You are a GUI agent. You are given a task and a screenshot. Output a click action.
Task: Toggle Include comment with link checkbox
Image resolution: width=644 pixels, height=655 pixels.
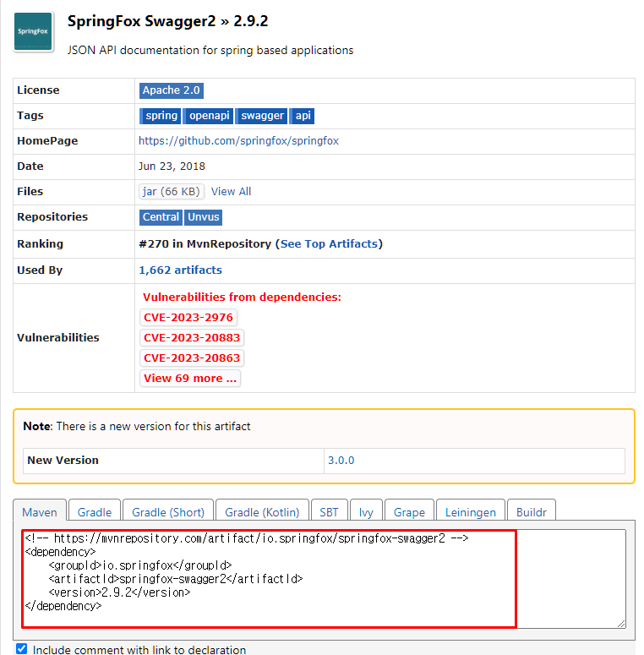pyautogui.click(x=22, y=649)
